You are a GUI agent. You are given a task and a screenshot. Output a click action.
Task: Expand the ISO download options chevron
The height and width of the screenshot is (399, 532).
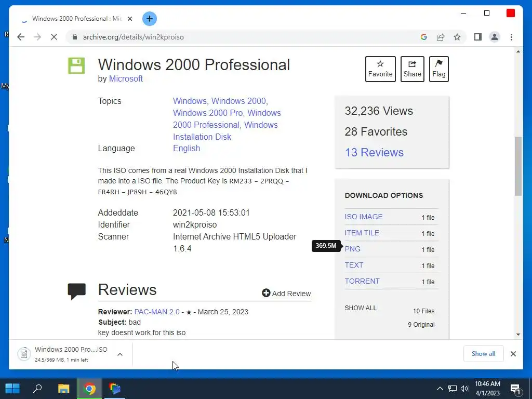pyautogui.click(x=120, y=354)
